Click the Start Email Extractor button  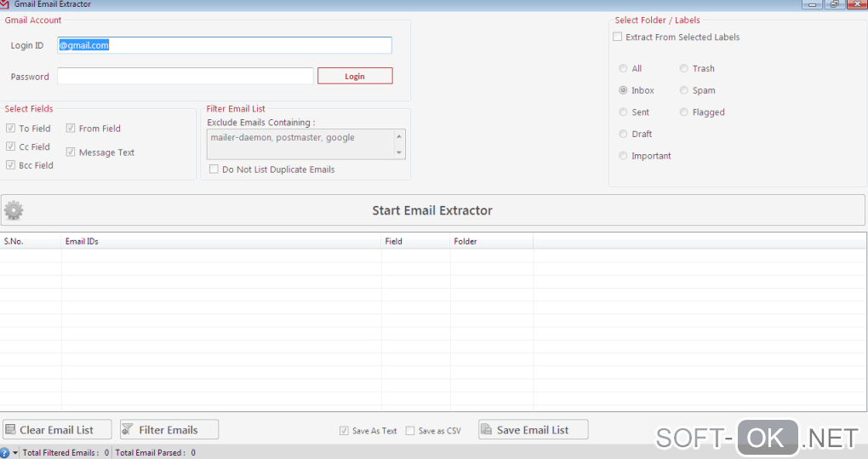click(x=432, y=210)
